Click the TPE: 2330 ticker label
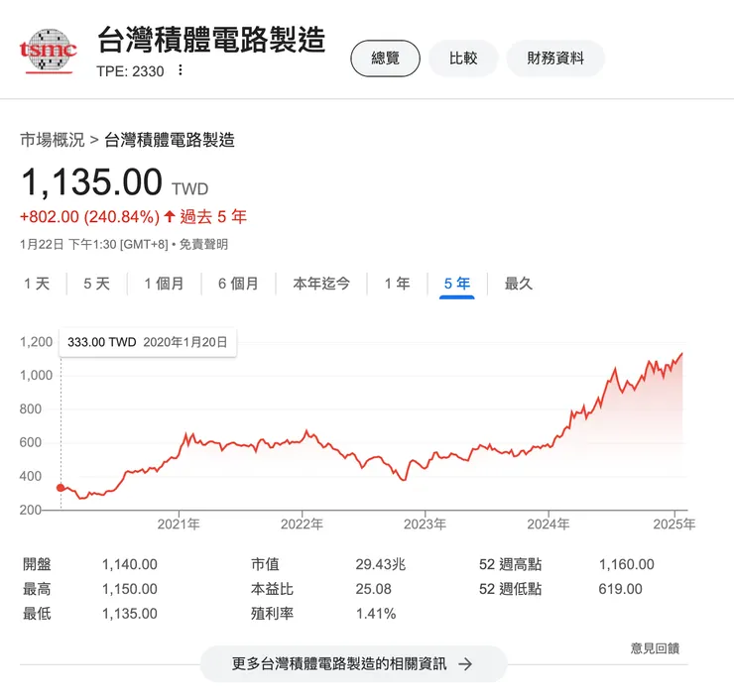Screen dimensions: 734x700 130,71
